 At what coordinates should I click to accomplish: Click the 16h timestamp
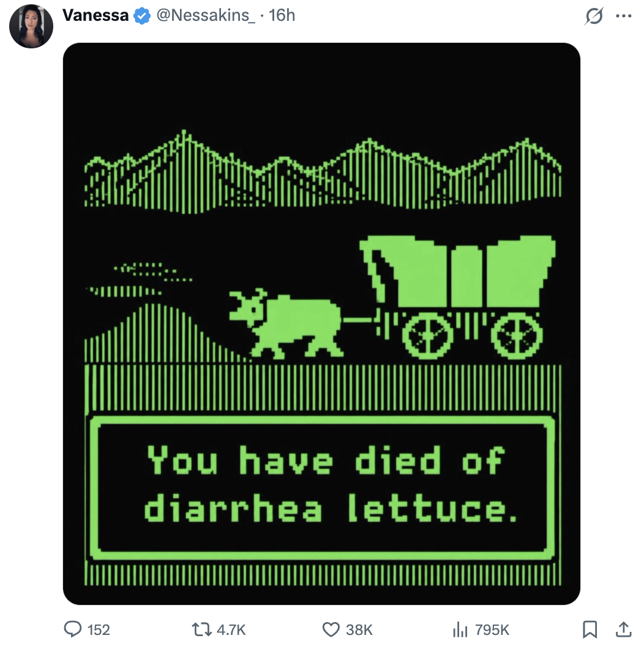tap(282, 15)
